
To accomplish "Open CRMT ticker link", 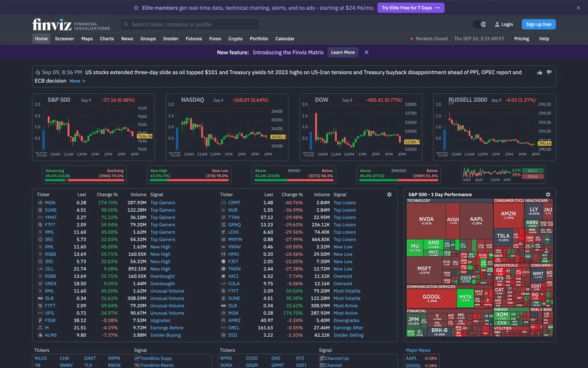I will tap(234, 203).
